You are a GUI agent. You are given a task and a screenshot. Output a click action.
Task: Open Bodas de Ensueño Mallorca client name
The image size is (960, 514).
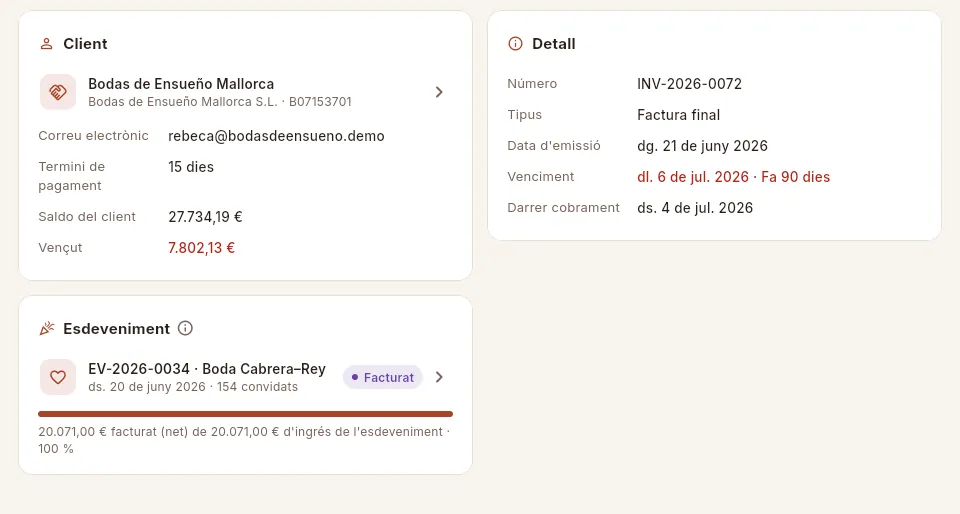(x=181, y=84)
